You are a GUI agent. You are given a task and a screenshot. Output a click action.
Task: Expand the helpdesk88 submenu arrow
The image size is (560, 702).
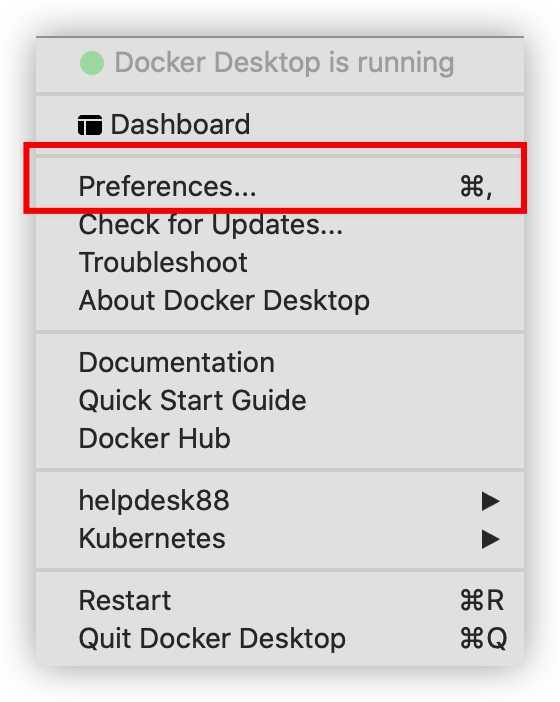point(490,501)
